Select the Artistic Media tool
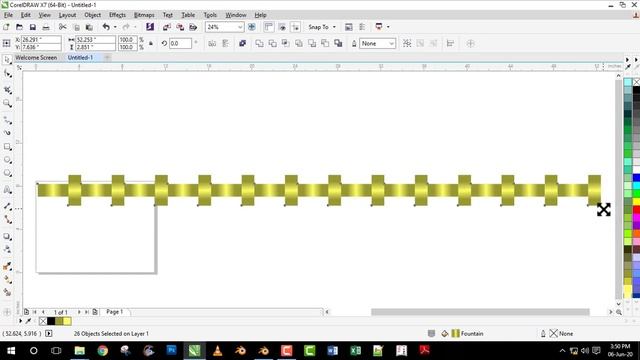Image resolution: width=640 pixels, height=360 pixels. [7, 133]
